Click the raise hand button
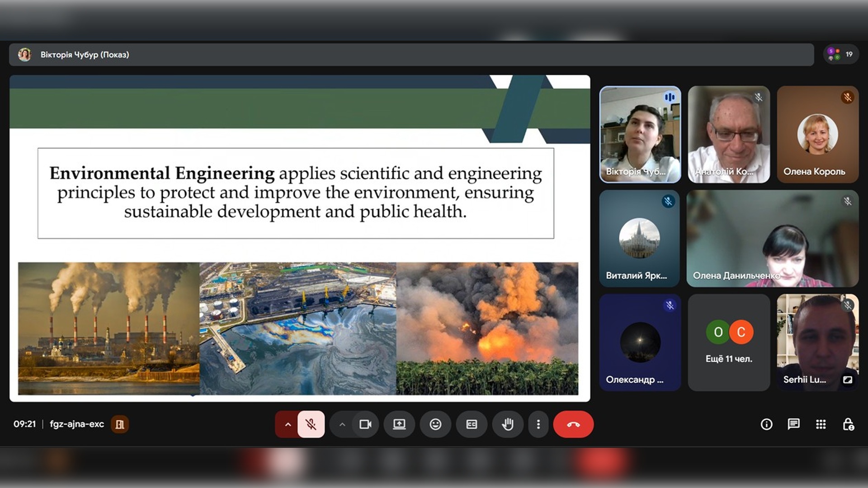Image resolution: width=868 pixels, height=488 pixels. coord(508,424)
